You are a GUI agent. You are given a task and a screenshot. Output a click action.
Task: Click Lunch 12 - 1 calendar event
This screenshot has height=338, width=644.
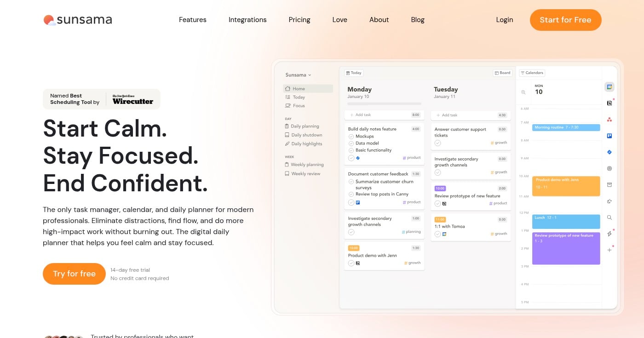click(x=566, y=222)
